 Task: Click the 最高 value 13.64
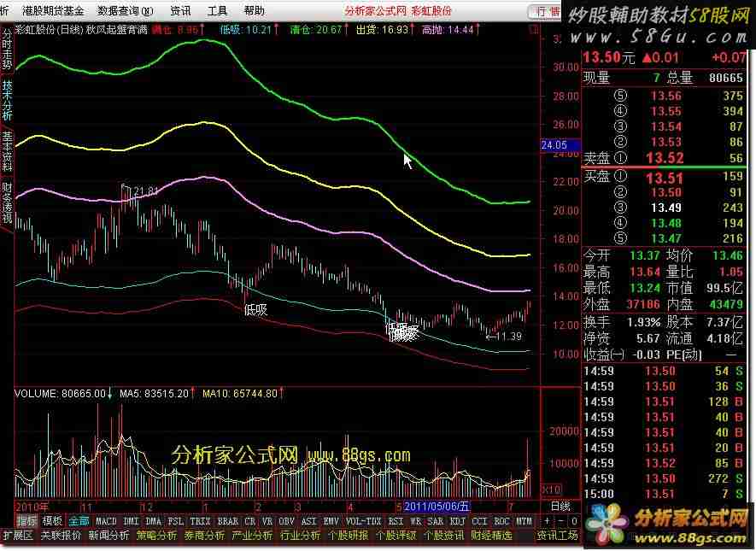click(x=645, y=272)
